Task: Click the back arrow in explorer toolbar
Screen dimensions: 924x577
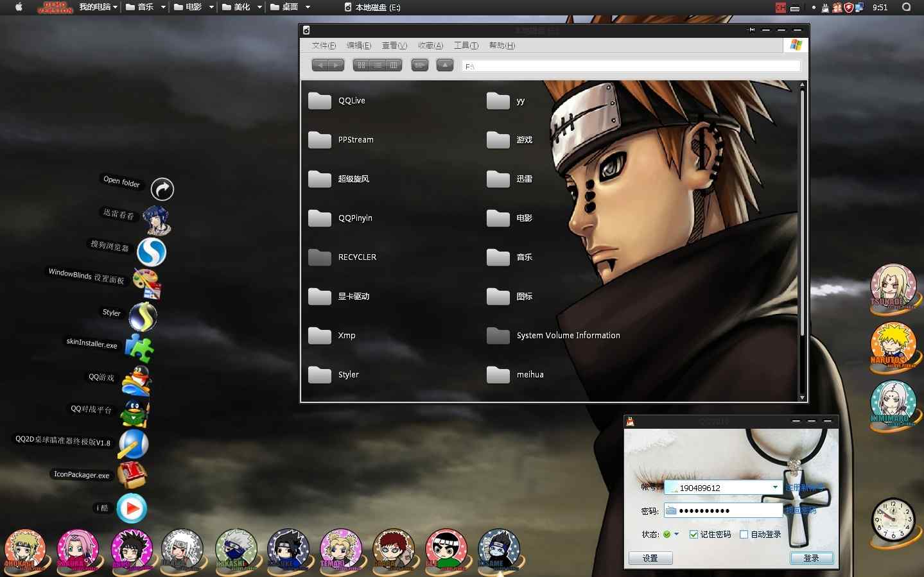Action: click(x=320, y=65)
